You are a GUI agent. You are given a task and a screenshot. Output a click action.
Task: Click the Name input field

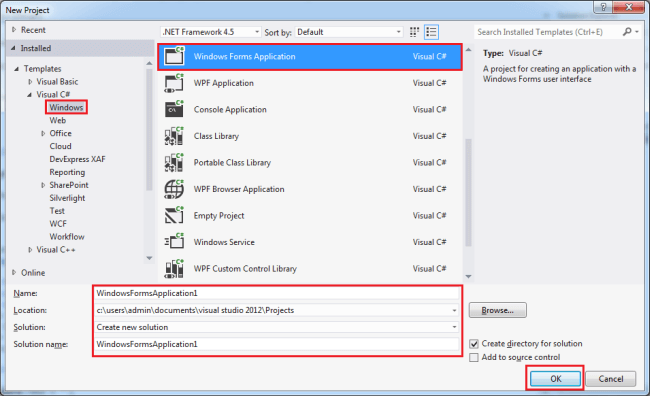(x=277, y=293)
